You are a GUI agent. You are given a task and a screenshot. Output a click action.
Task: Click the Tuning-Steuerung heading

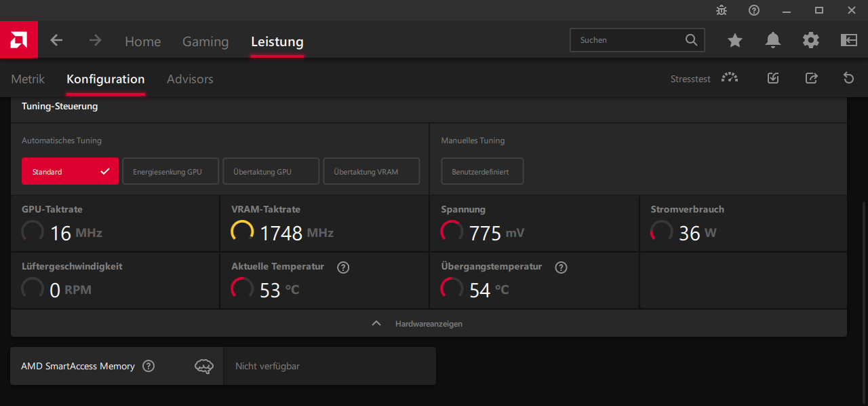pos(60,106)
